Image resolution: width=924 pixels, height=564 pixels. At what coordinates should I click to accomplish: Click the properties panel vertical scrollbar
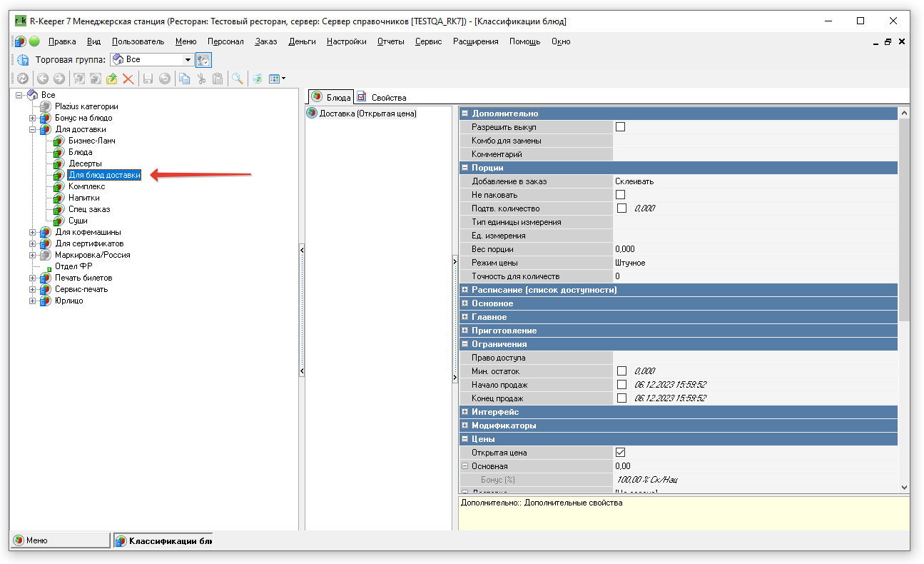tap(904, 214)
